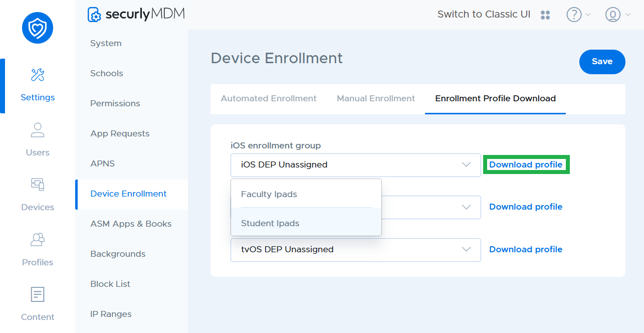
Task: Click the Securly shield logo icon
Action: (x=37, y=28)
